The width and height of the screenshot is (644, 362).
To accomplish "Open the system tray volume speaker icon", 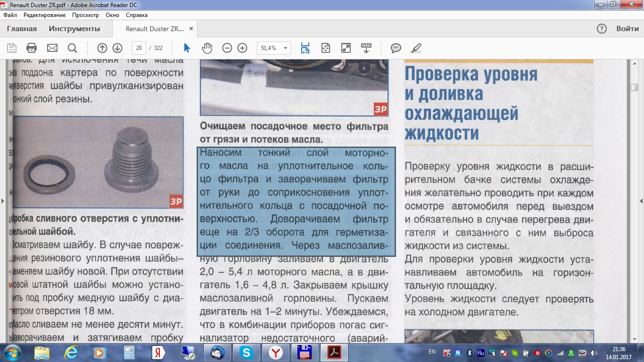I will click(594, 353).
